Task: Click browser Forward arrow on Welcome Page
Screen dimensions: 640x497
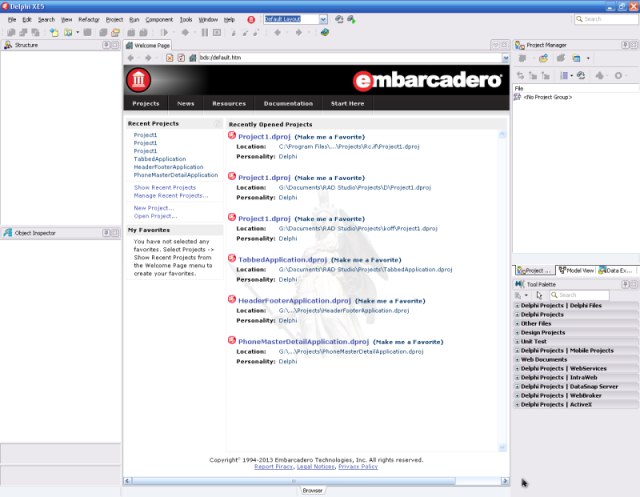Action: (x=148, y=58)
